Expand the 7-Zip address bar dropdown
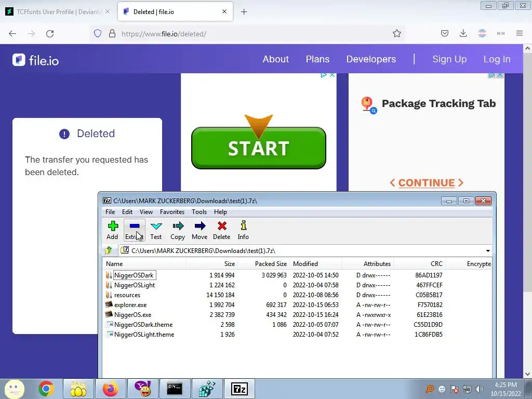 click(x=488, y=251)
